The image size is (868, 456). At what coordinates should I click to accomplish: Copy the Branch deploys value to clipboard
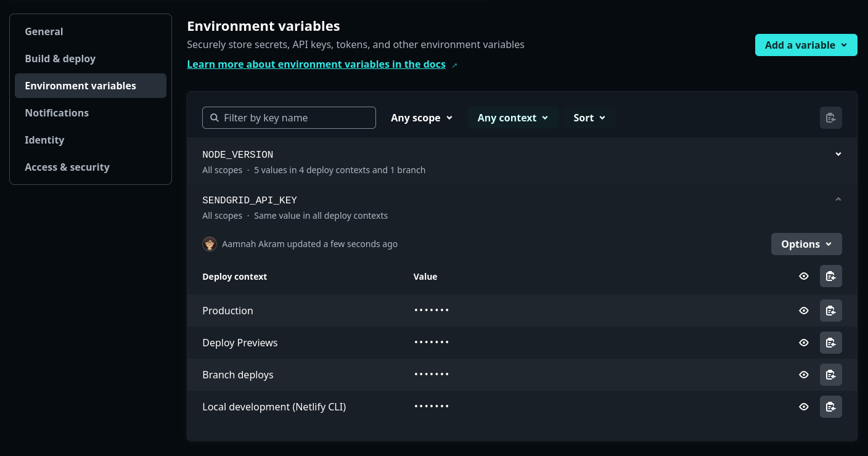[x=830, y=375]
